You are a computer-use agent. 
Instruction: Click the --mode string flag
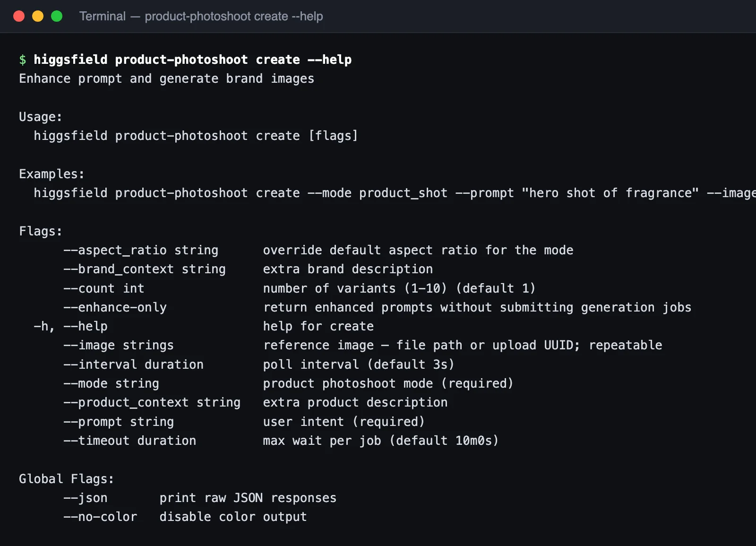111,383
